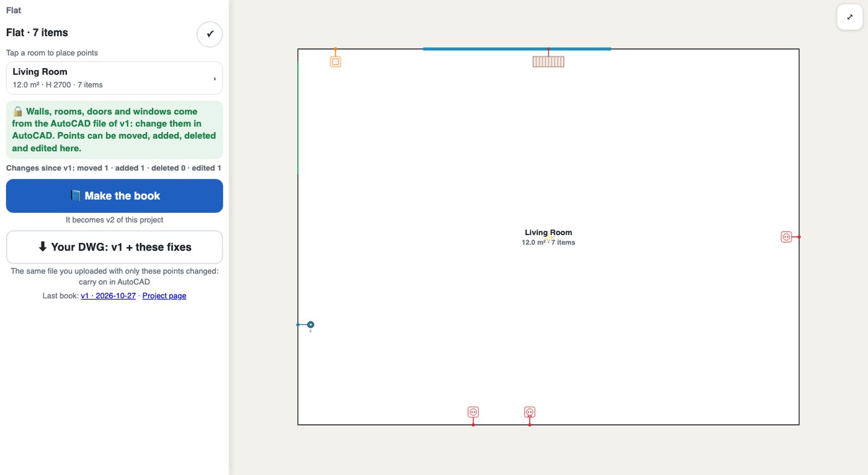
Task: Click the Flat · 7 items heading
Action: (37, 32)
